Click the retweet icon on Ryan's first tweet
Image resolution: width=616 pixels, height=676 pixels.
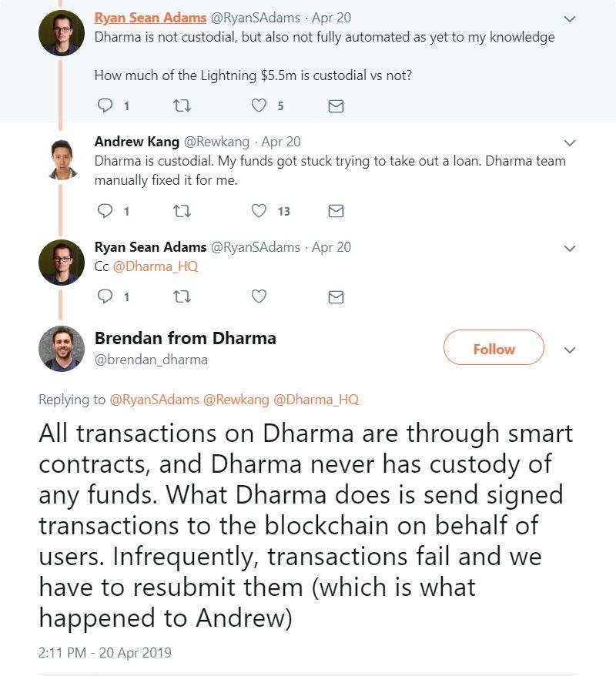[x=183, y=106]
